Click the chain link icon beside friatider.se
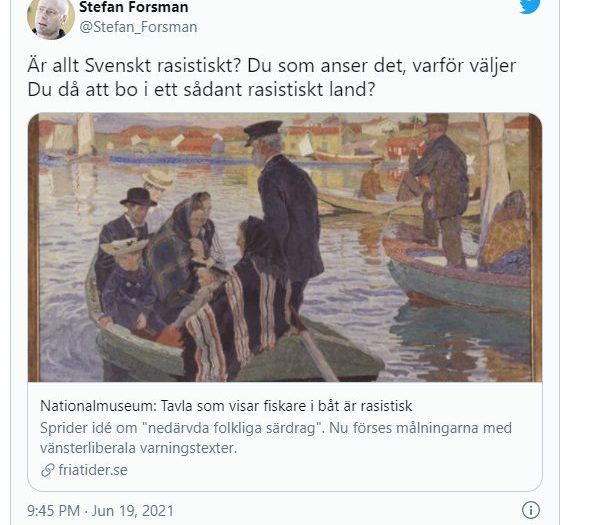This screenshot has width=596, height=525. (48, 470)
